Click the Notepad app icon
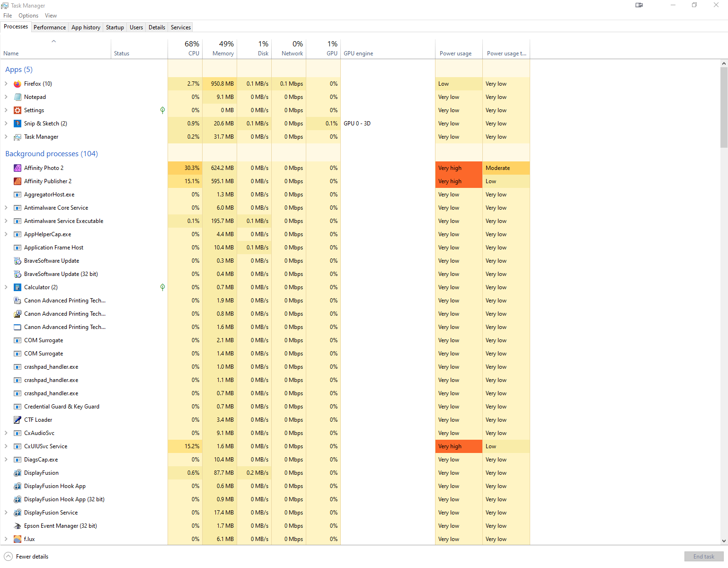Image resolution: width=728 pixels, height=568 pixels. click(17, 97)
